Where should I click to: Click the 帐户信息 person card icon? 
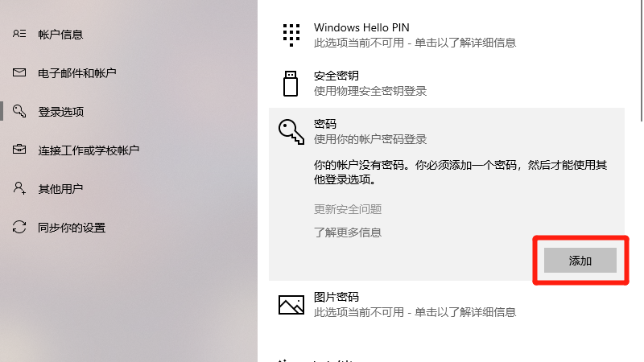click(19, 34)
